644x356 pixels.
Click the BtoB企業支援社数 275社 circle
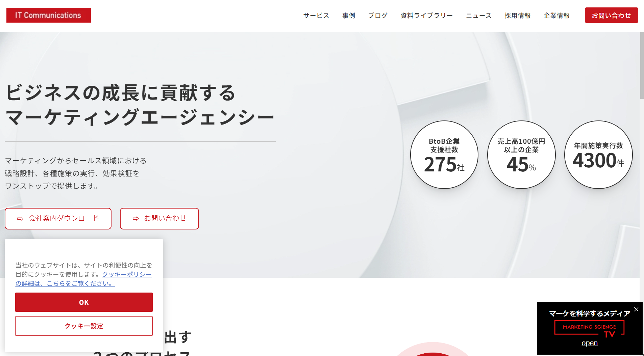[x=444, y=155]
